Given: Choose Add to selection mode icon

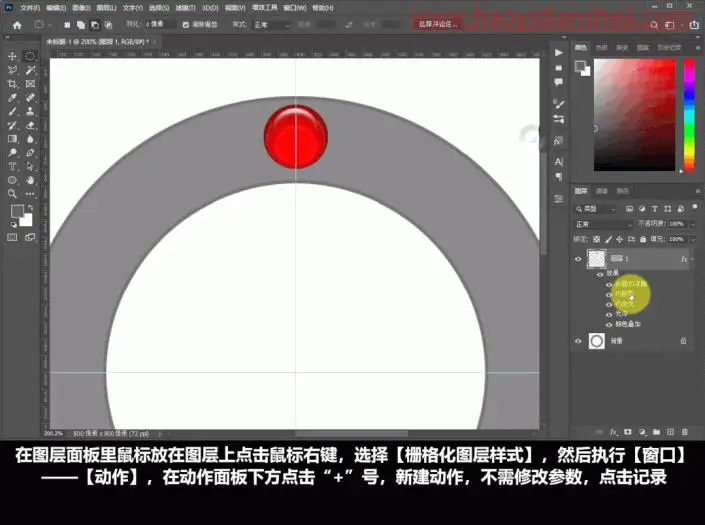Looking at the screenshot, I should 81,25.
